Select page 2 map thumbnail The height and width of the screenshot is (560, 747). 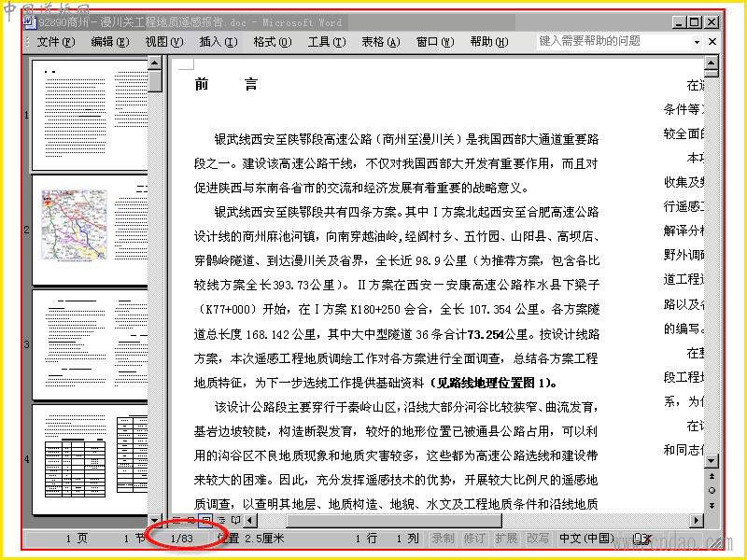90,230
